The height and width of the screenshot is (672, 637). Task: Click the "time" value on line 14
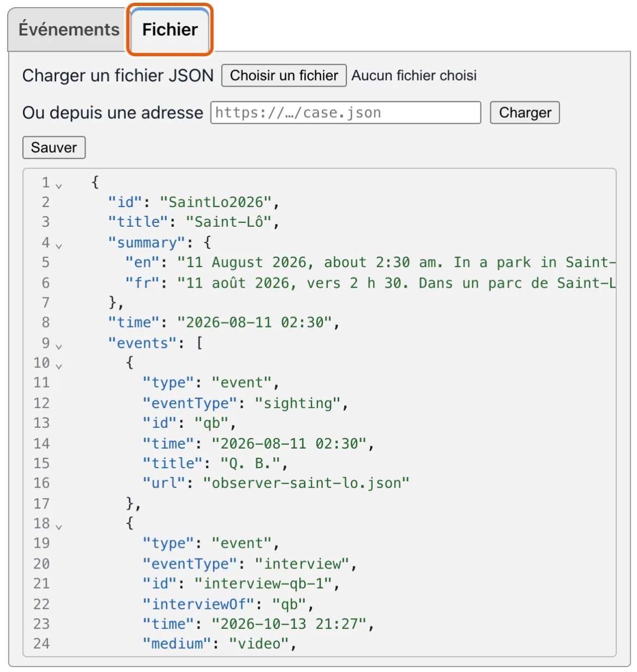coord(290,444)
